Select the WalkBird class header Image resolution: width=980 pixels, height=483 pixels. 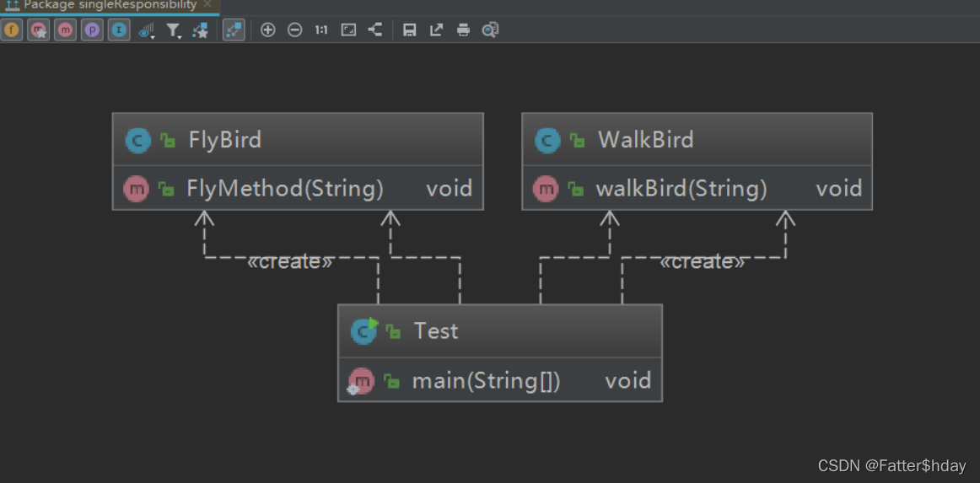(697, 139)
